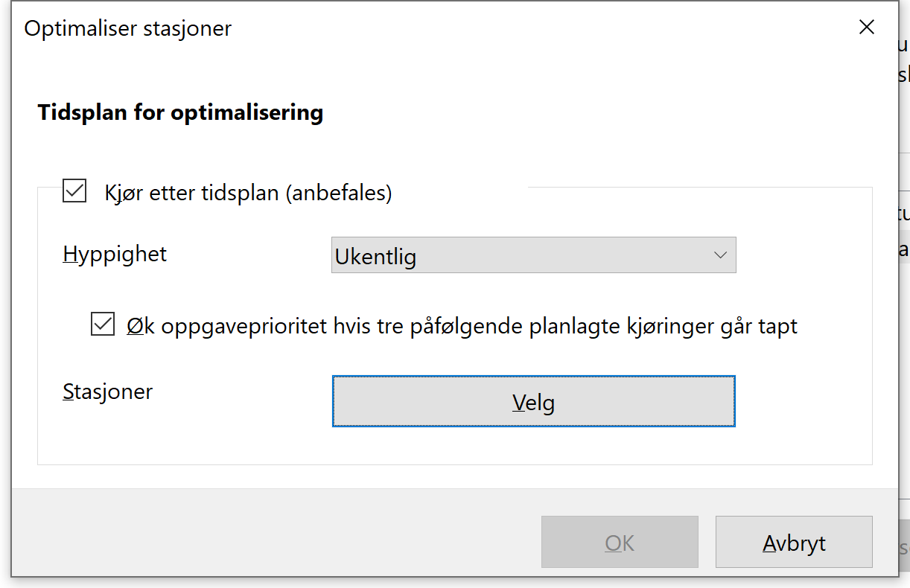The width and height of the screenshot is (910, 588).
Task: Click the 'Tidsplan for optimalisering' heading
Action: coord(180,112)
